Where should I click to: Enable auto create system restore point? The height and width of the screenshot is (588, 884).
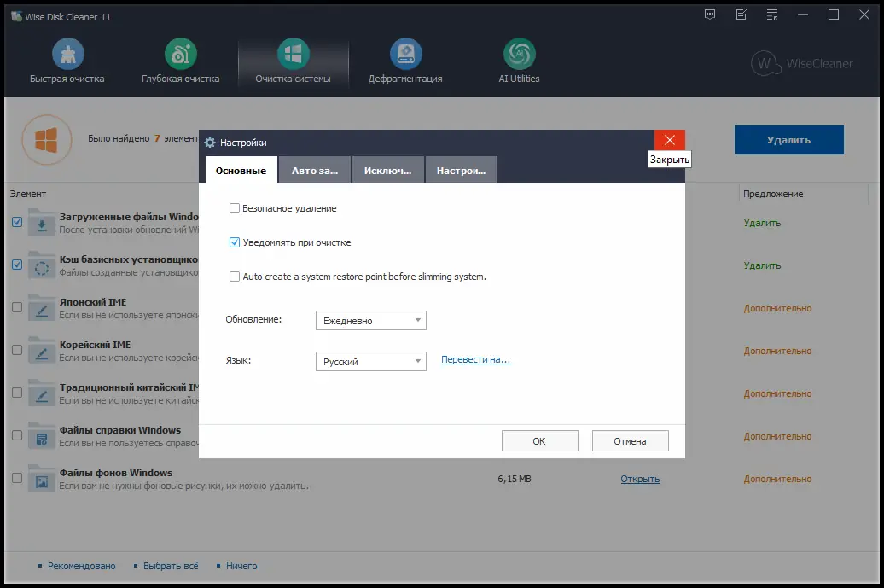235,277
